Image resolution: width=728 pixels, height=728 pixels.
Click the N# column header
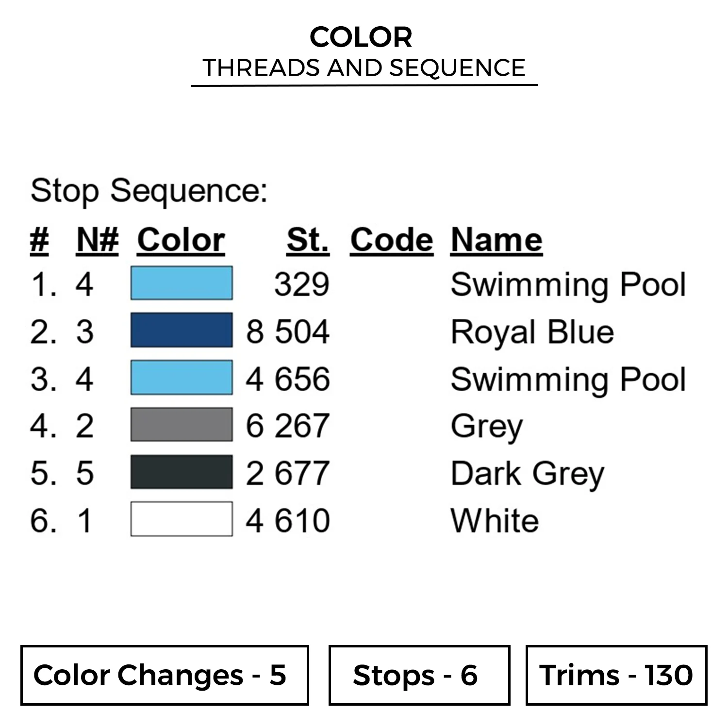coord(98,240)
